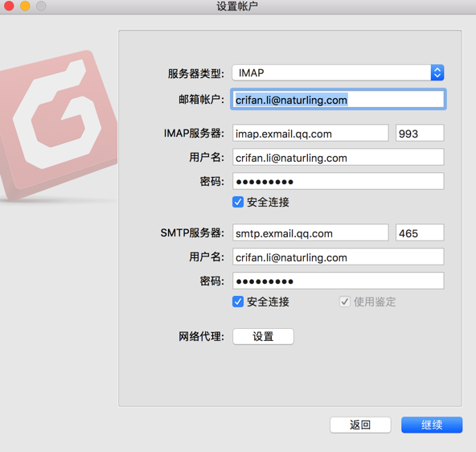This screenshot has height=452, width=476.
Task: Click the SMTP 用户名 field
Action: click(x=339, y=257)
